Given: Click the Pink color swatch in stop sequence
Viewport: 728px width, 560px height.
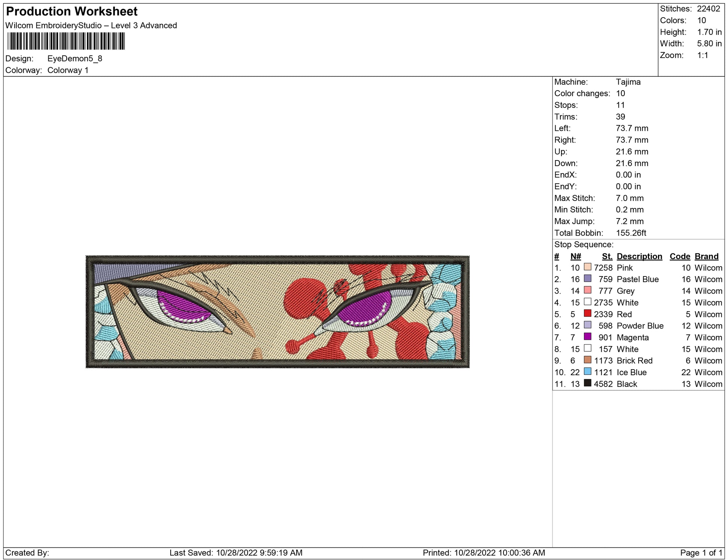Looking at the screenshot, I should point(587,267).
